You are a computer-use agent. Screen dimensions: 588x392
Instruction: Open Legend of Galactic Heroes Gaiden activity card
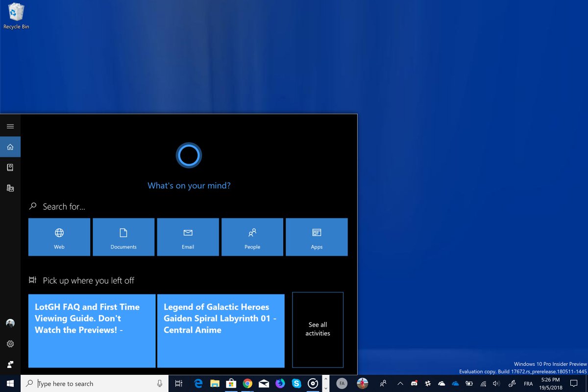tap(221, 331)
